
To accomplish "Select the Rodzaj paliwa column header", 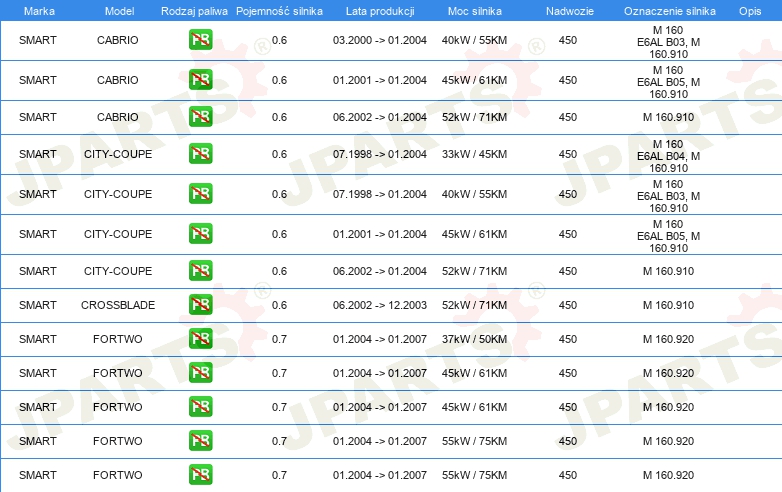I will [194, 11].
